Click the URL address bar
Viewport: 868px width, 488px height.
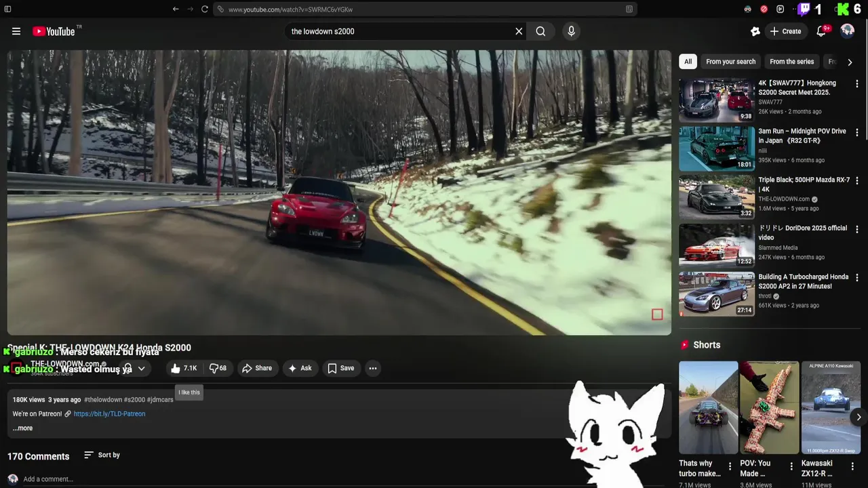425,9
